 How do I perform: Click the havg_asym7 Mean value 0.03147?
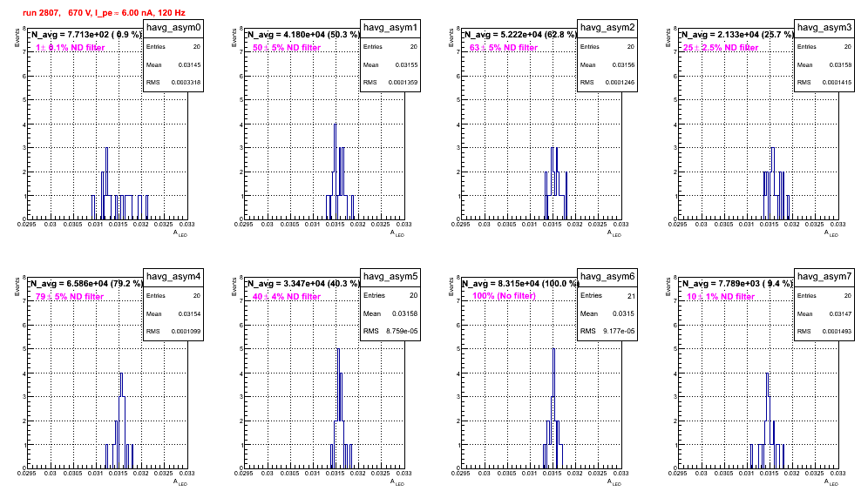point(840,313)
